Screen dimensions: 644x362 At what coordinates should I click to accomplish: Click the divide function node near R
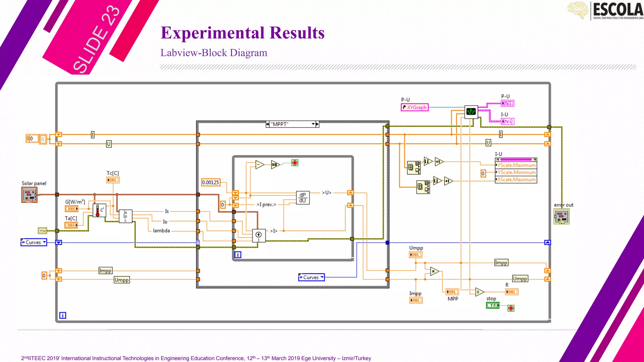click(x=479, y=292)
